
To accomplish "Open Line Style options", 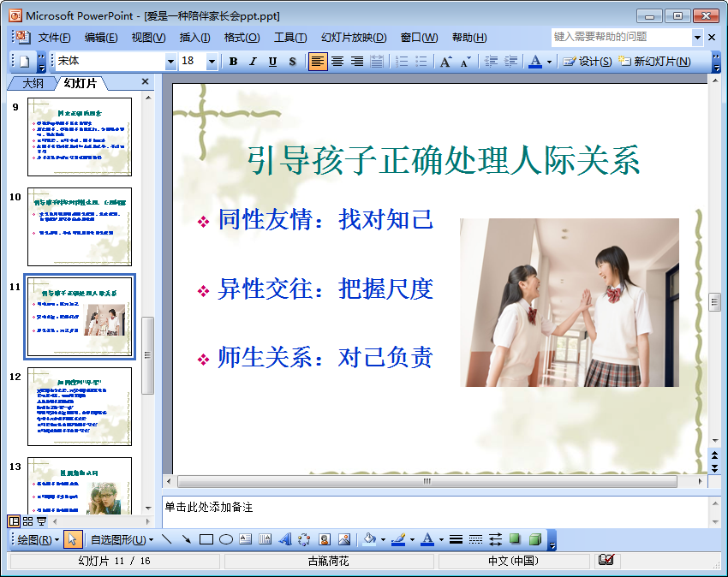I will click(456, 539).
